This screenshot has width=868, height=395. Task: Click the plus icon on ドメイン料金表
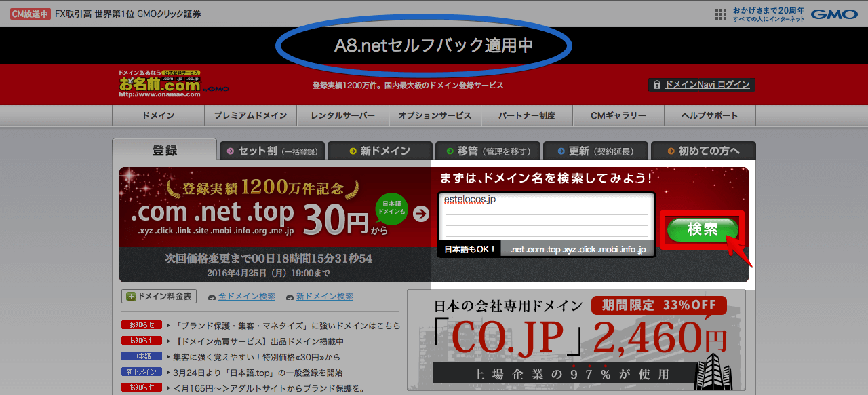coord(130,297)
